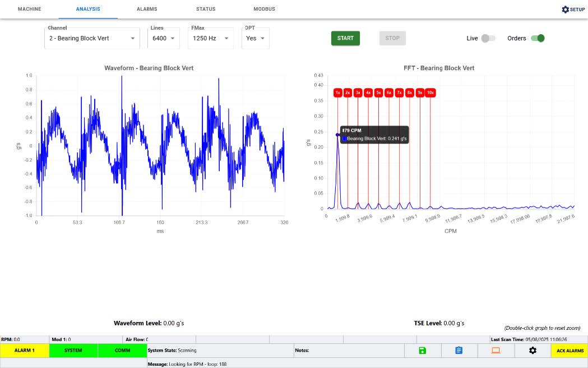
Task: Navigate to the MODBUS tab
Action: click(x=264, y=9)
